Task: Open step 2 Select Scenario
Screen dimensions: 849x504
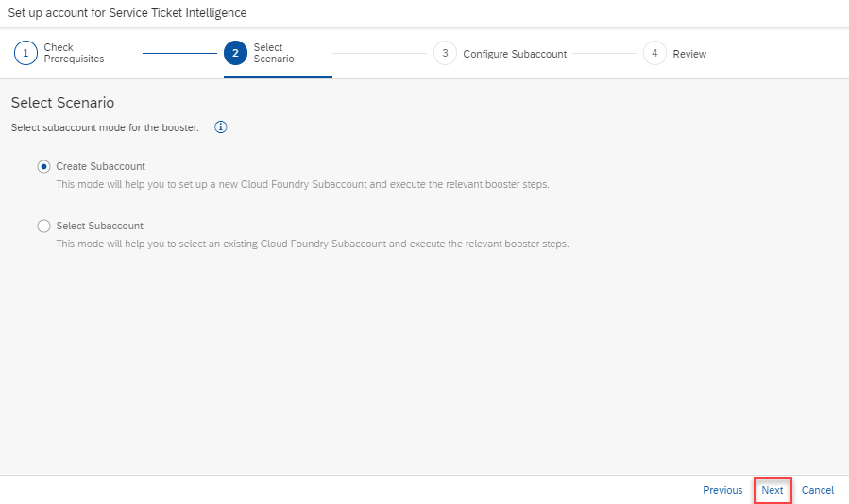Action: (260, 53)
